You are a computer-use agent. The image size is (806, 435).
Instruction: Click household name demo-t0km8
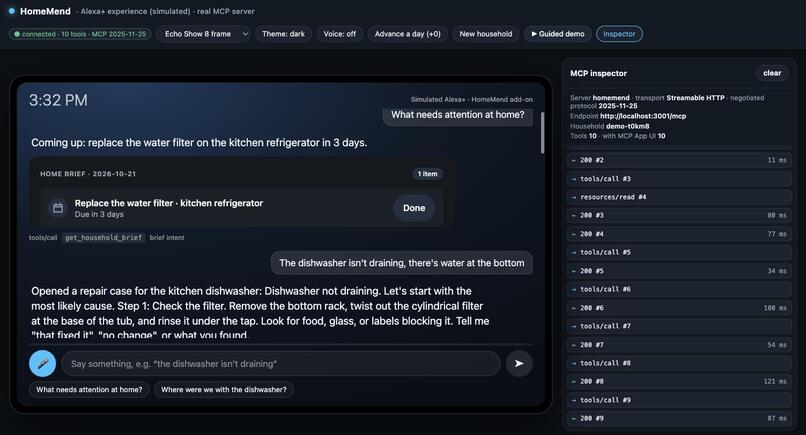click(628, 126)
